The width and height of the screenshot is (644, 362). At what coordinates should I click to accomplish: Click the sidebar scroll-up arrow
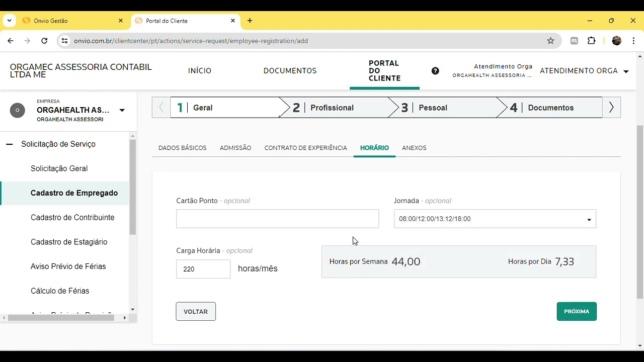(133, 136)
